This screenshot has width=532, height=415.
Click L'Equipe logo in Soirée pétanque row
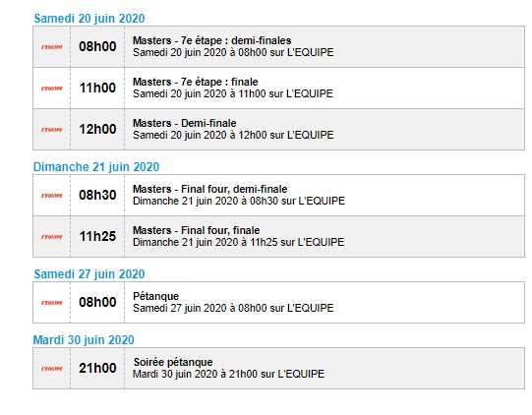tap(52, 369)
